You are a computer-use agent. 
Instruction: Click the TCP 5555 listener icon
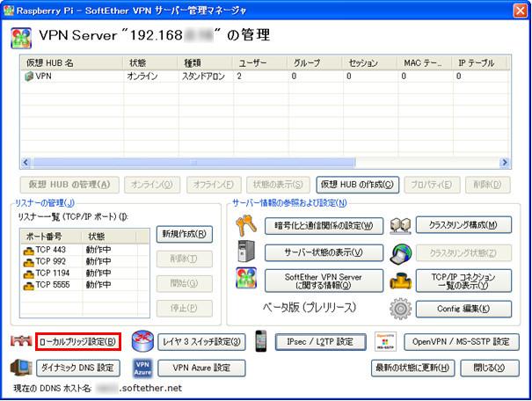point(29,286)
